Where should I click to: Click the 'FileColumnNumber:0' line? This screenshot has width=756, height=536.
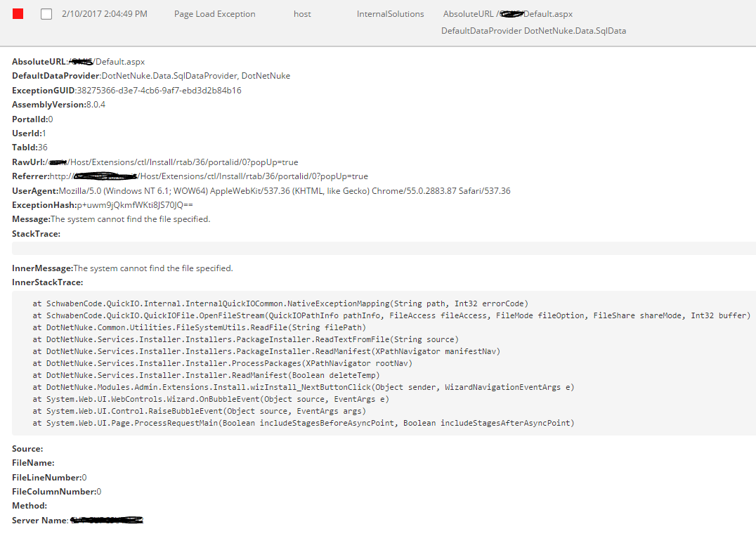56,492
